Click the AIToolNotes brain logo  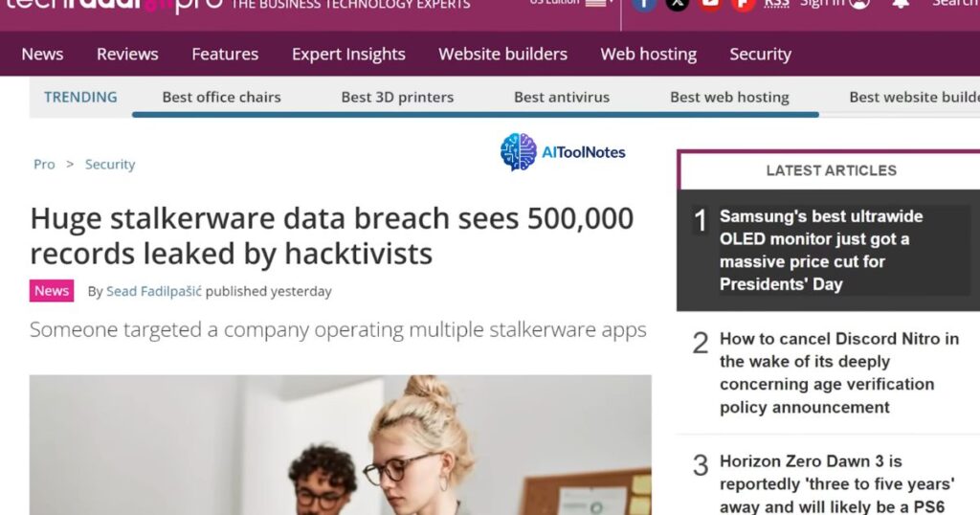tap(519, 152)
